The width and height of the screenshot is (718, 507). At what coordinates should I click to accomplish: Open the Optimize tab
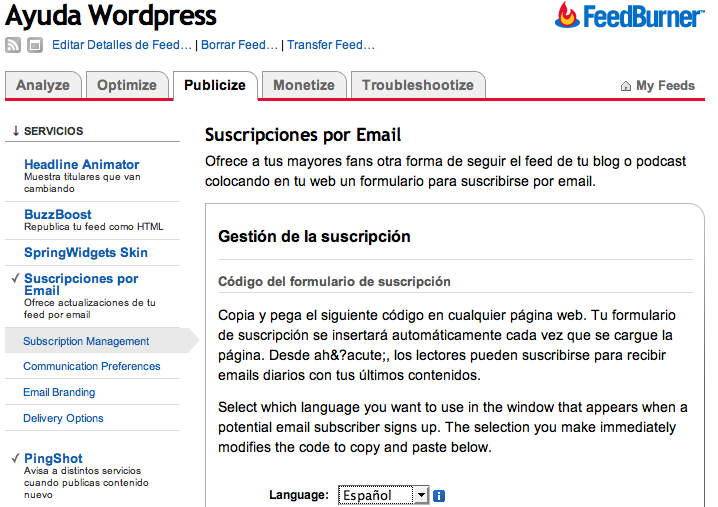[126, 86]
